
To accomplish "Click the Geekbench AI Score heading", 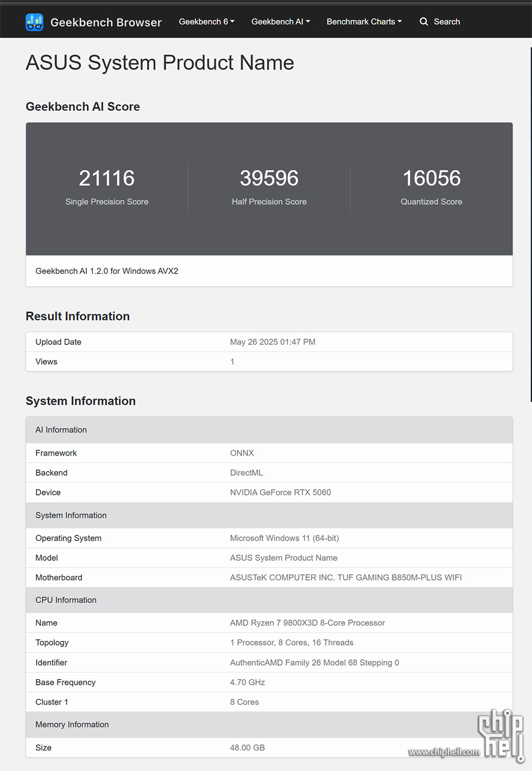I will [83, 107].
